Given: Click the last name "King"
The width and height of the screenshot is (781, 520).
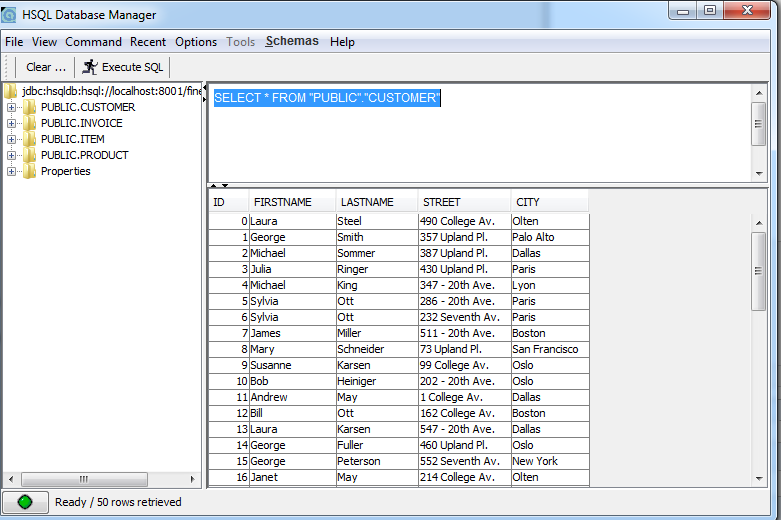Looking at the screenshot, I should click(x=377, y=285).
